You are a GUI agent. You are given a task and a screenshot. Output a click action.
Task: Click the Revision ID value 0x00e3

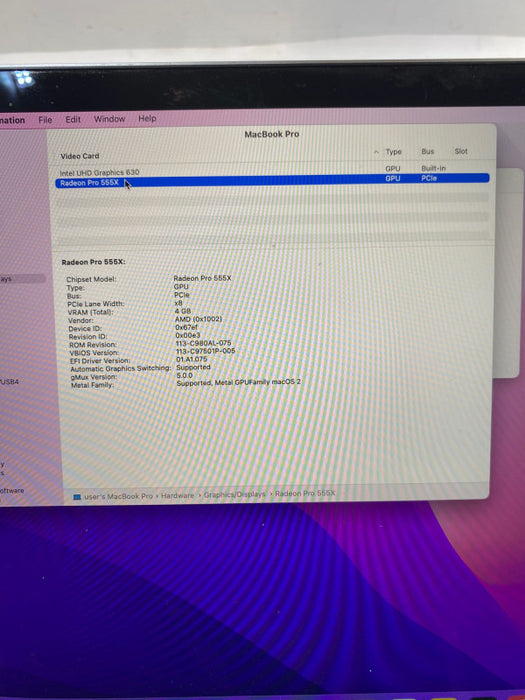click(x=188, y=335)
